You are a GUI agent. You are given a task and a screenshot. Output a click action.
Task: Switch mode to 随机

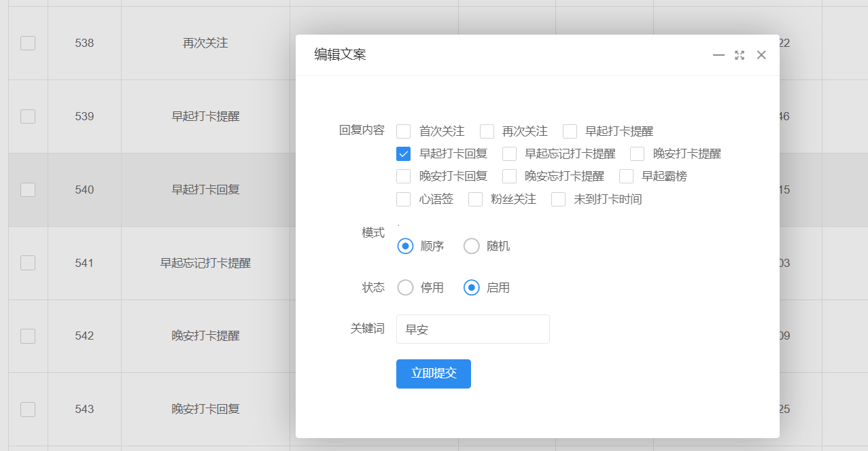(x=471, y=246)
